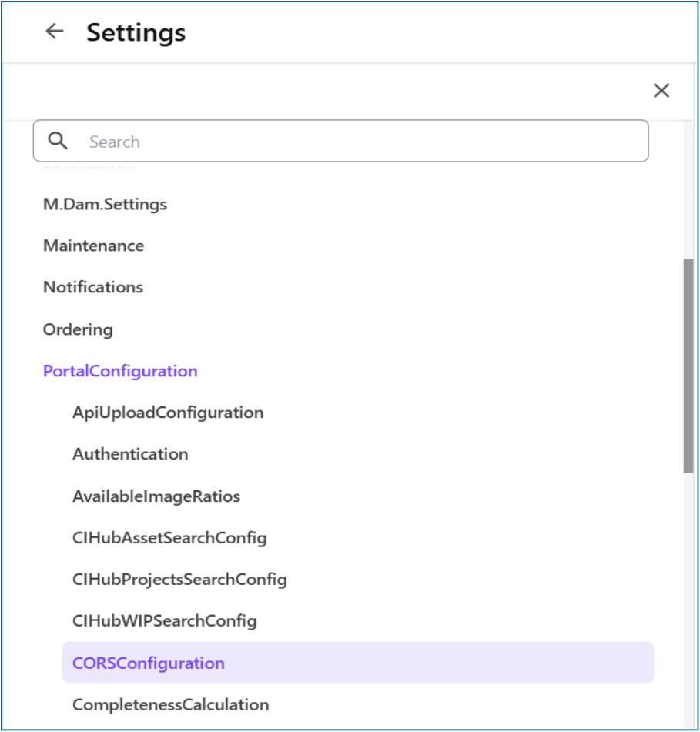Click the Settings page title

136,32
